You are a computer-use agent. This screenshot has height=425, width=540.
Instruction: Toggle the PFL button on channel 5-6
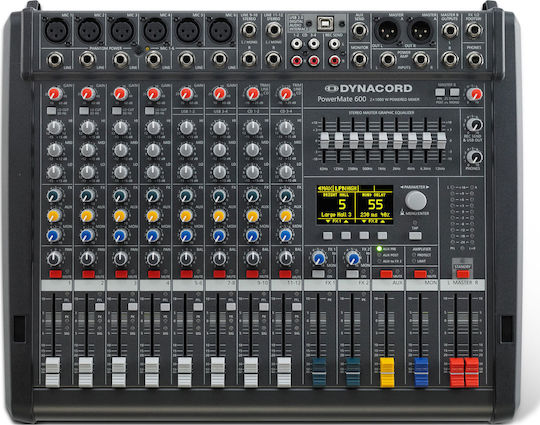(198, 307)
